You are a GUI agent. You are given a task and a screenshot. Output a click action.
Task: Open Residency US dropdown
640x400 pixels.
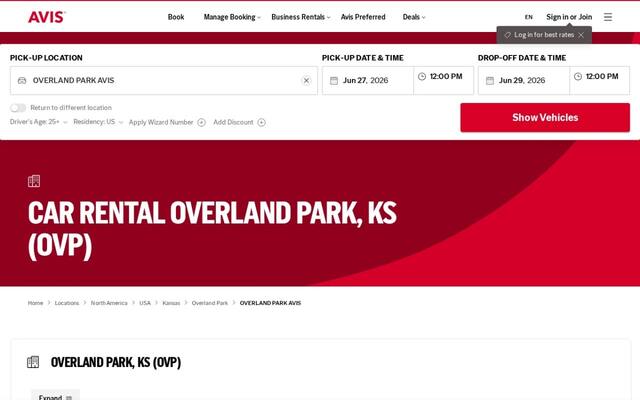[98, 122]
